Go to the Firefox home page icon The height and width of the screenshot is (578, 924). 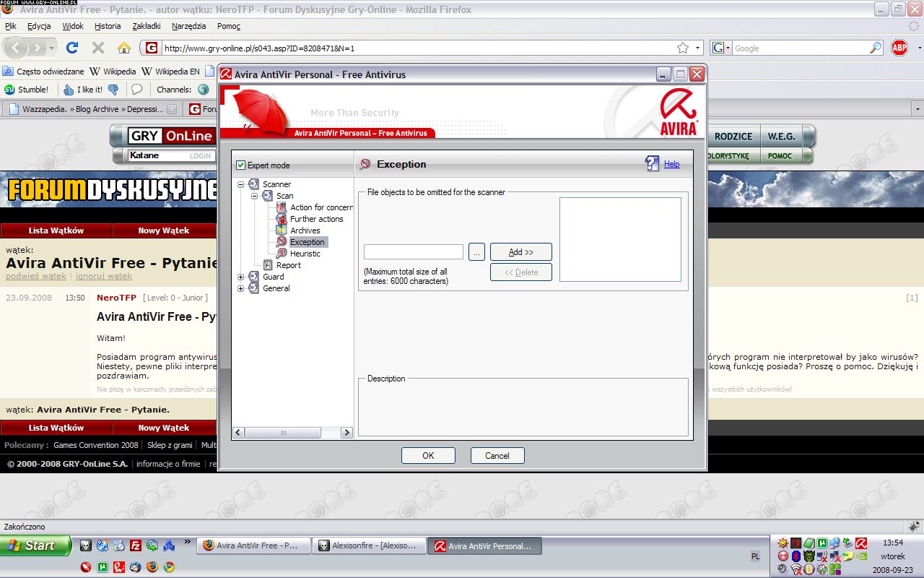(x=124, y=48)
